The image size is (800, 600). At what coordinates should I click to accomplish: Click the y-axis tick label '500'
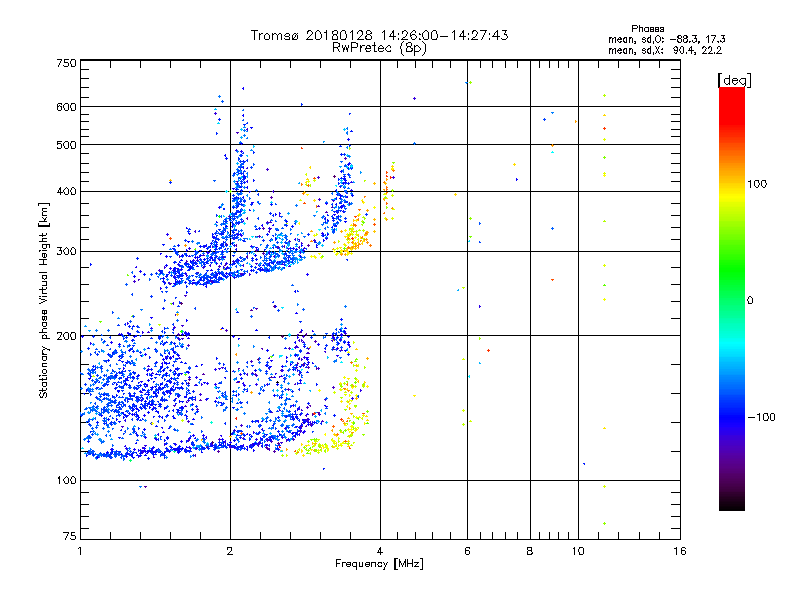66,145
